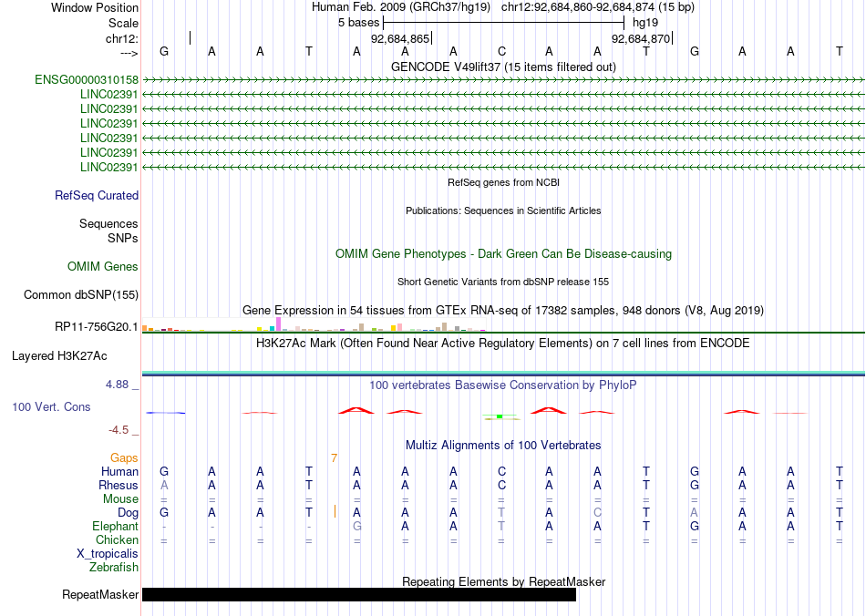This screenshot has width=866, height=616.
Task: Click the RepeatMasker track label
Action: click(x=100, y=594)
